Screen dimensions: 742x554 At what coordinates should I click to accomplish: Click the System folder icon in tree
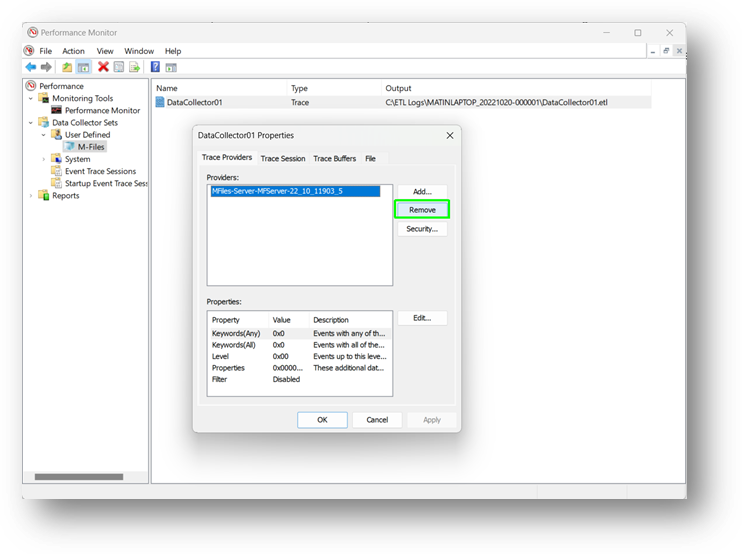click(56, 159)
